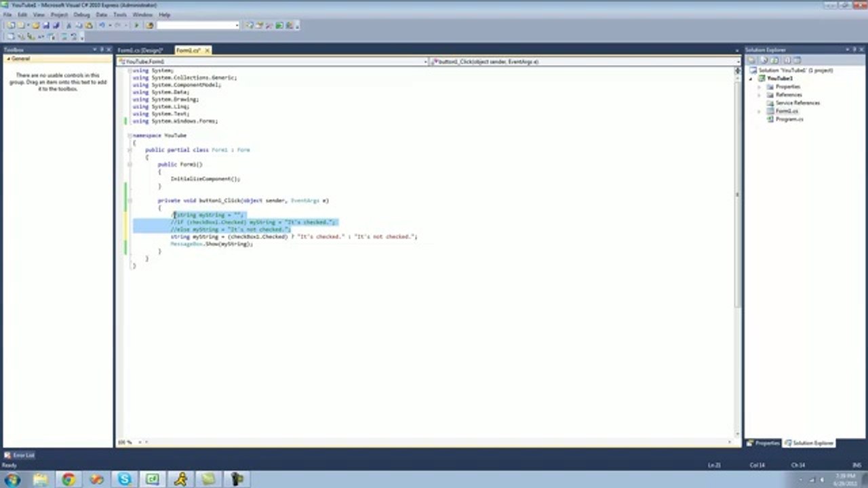Screen dimensions: 868x488
Task: Click View Code icon in Solution Explorer
Action: (787, 60)
